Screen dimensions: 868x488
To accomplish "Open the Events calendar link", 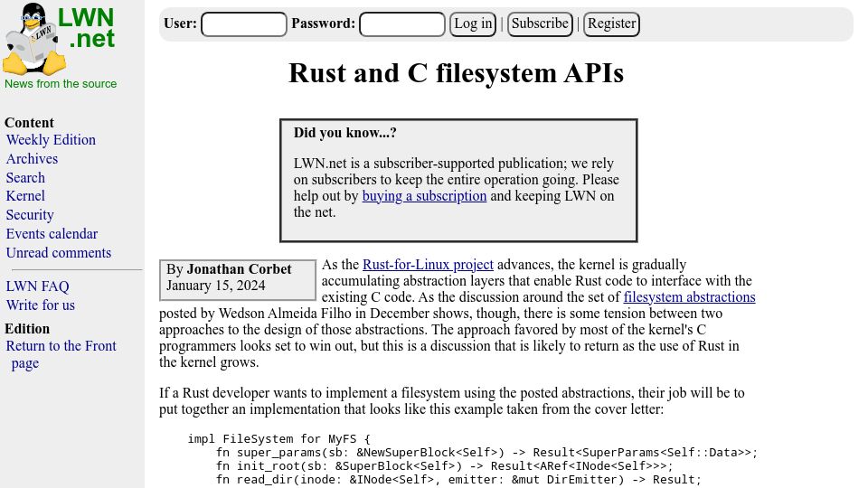I will (52, 233).
